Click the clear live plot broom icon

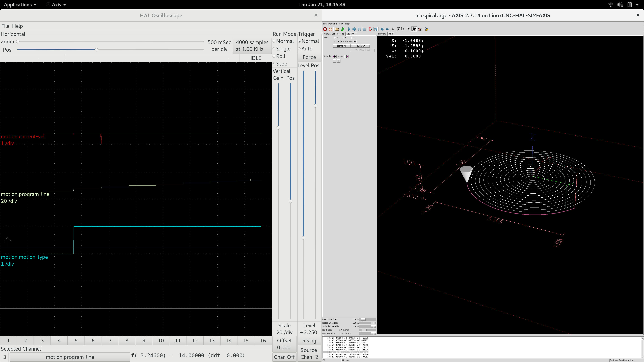(427, 29)
